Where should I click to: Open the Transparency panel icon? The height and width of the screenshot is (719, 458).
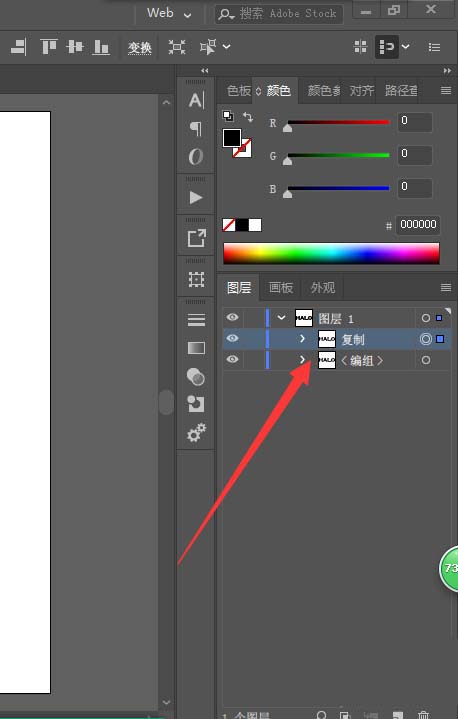196,377
